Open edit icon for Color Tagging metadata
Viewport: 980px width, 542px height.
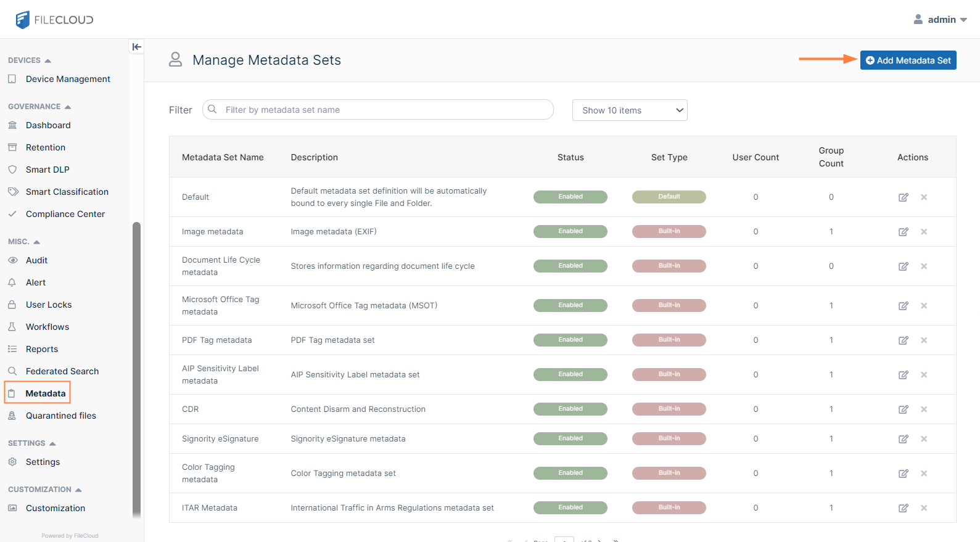pos(903,474)
